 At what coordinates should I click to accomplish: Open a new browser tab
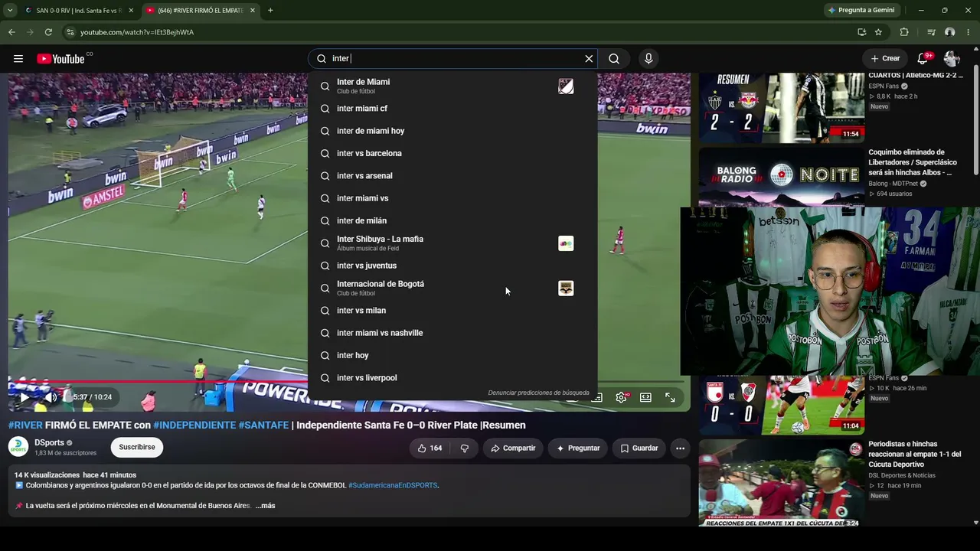click(x=270, y=11)
